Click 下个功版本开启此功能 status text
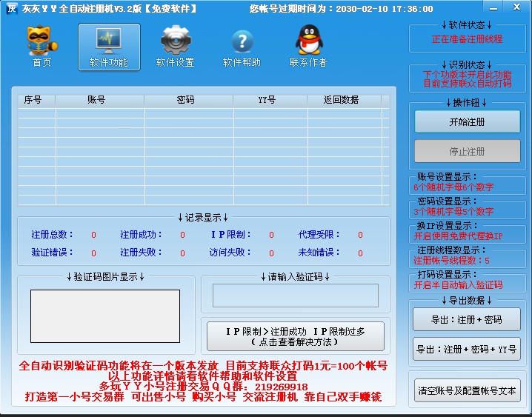The height and width of the screenshot is (417, 532). [x=467, y=75]
